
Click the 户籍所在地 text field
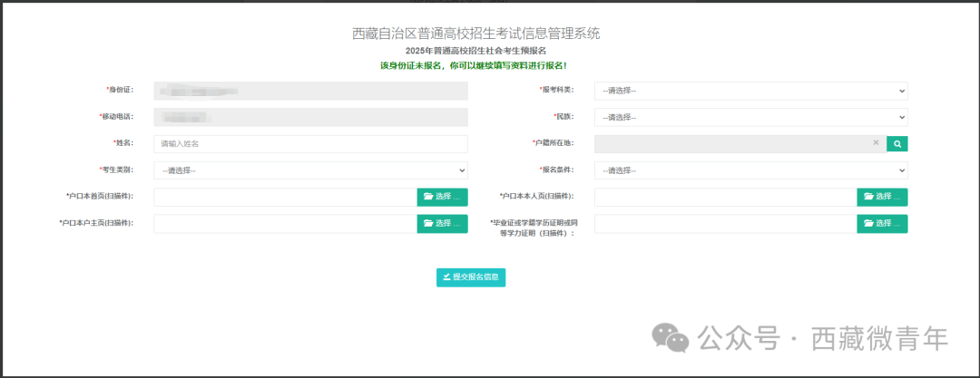click(x=740, y=144)
